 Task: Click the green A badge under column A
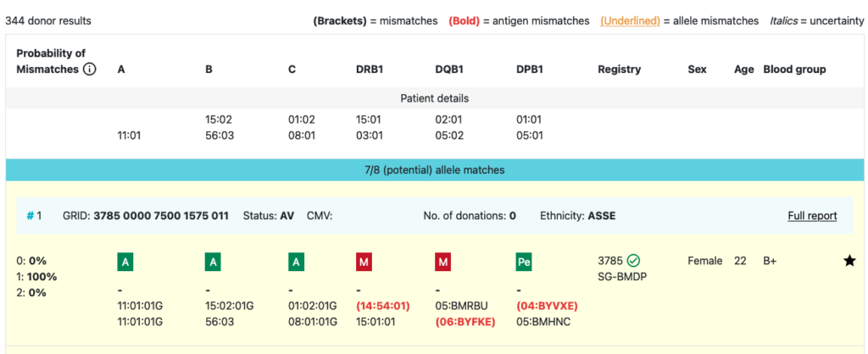pos(125,263)
